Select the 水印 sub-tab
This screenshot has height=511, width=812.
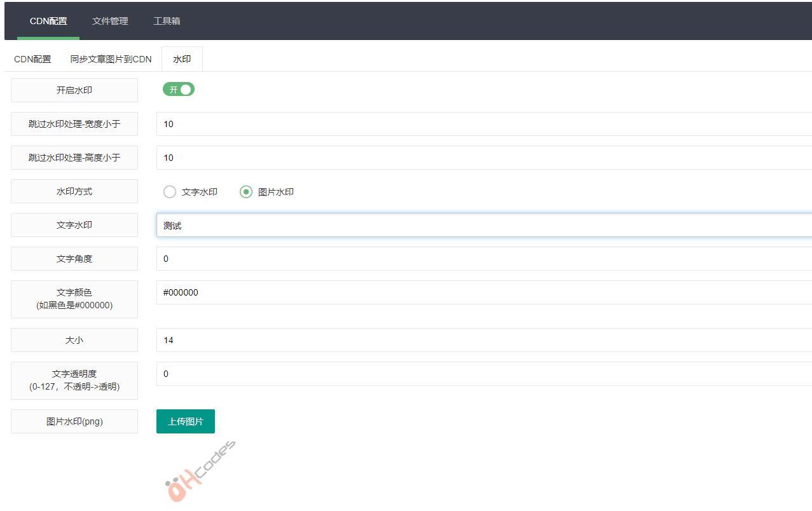coord(182,59)
